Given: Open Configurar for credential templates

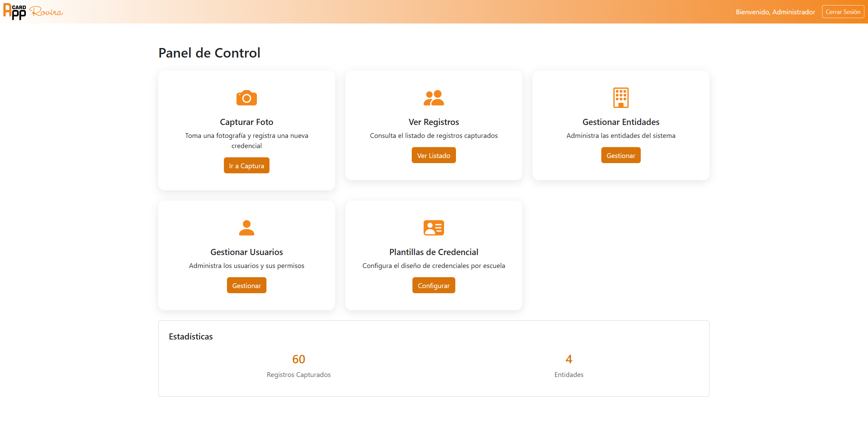Looking at the screenshot, I should (x=434, y=285).
